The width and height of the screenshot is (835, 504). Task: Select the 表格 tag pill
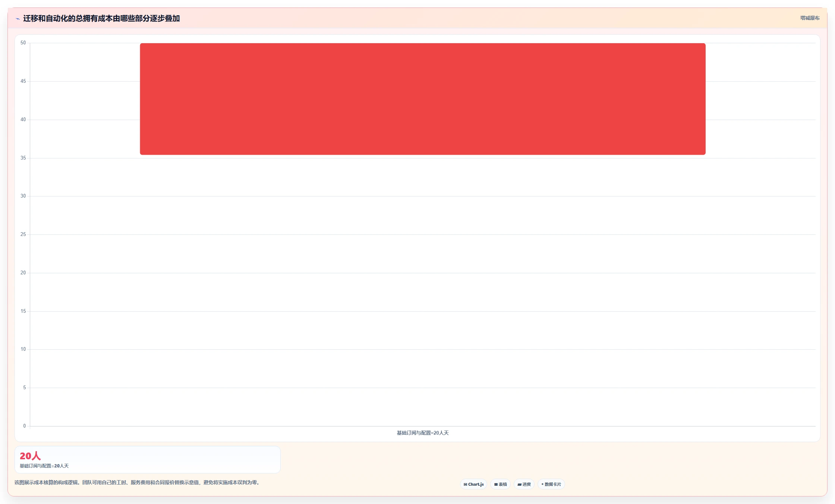click(x=500, y=484)
